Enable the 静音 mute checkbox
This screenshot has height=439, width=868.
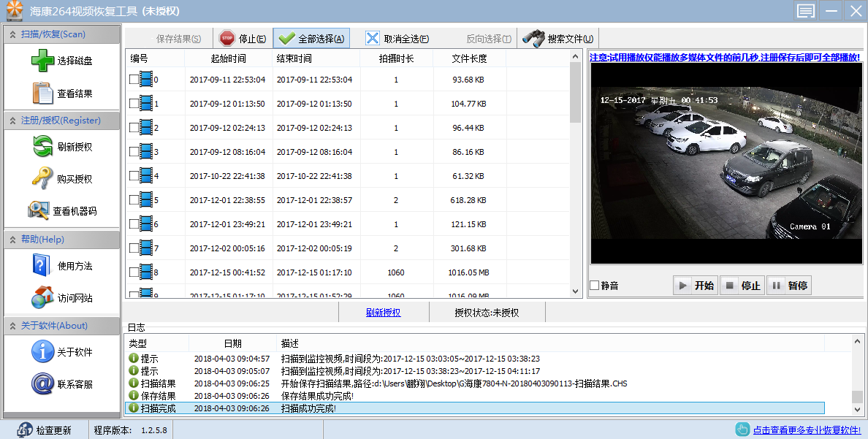click(x=595, y=285)
